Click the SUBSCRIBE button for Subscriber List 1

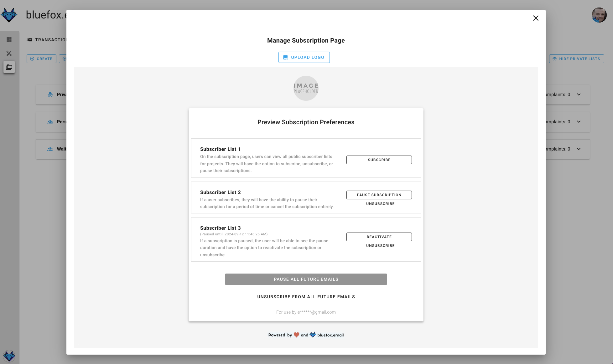379,160
